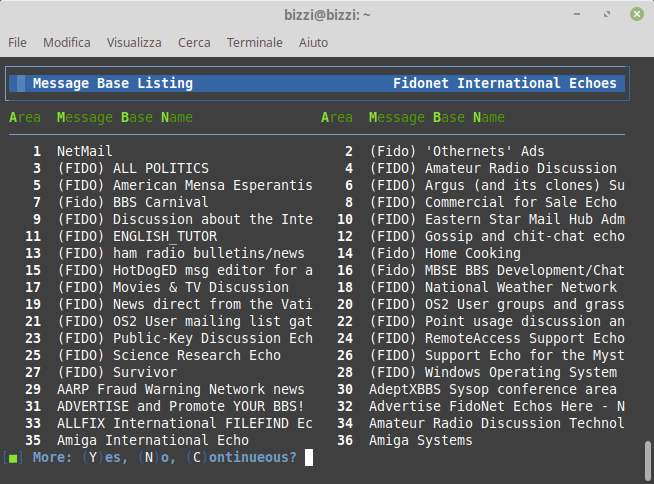Click the More prompt line

tap(158, 457)
